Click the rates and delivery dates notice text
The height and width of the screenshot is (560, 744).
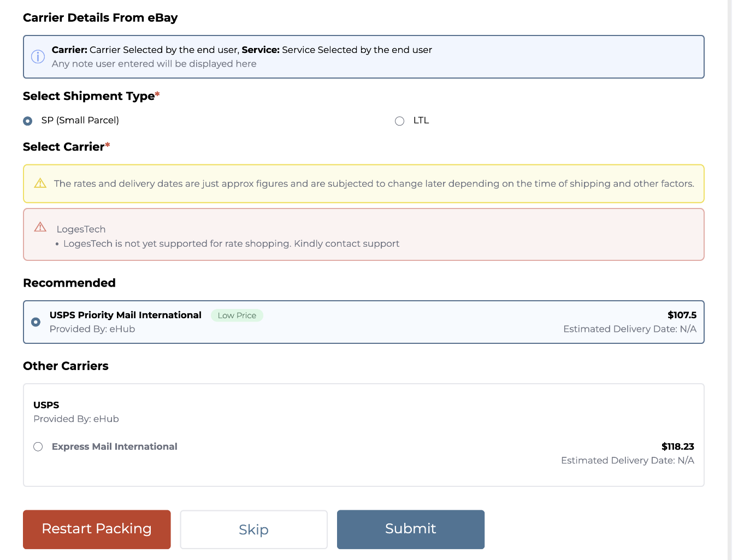374,183
